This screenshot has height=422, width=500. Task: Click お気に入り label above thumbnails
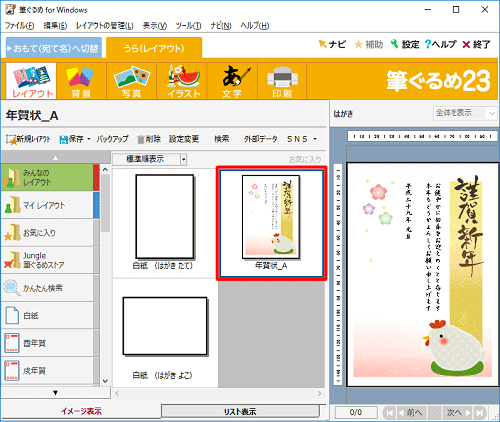click(x=305, y=160)
